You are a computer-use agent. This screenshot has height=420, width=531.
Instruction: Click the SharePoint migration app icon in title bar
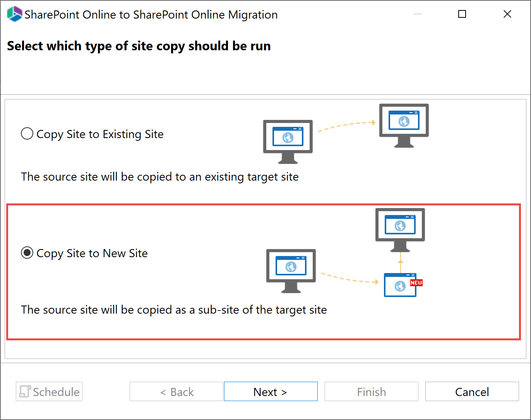(x=14, y=14)
